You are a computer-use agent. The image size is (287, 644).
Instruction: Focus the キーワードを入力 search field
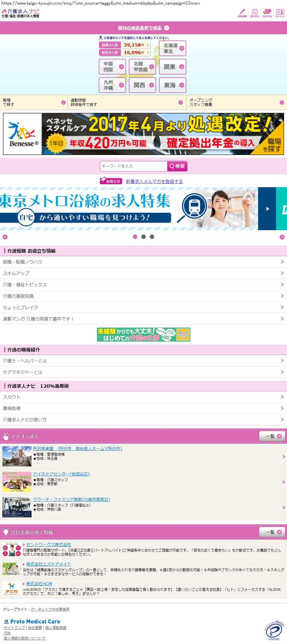click(133, 166)
